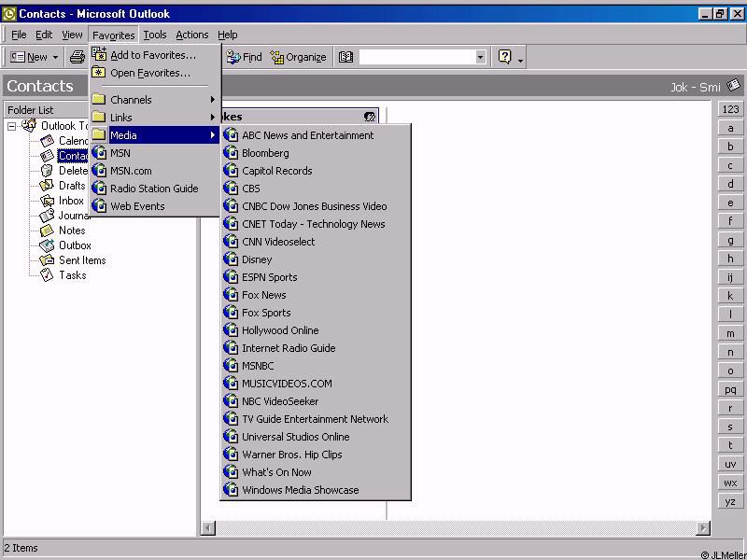Image resolution: width=747 pixels, height=560 pixels.
Task: Open CNET Today - Technology News
Action: click(316, 224)
